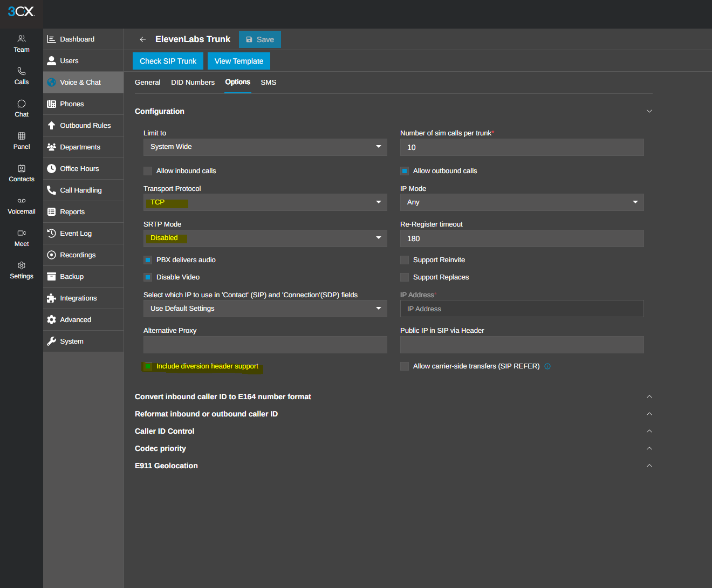Open the Voicemail icon
This screenshot has width=712, height=588.
point(22,201)
